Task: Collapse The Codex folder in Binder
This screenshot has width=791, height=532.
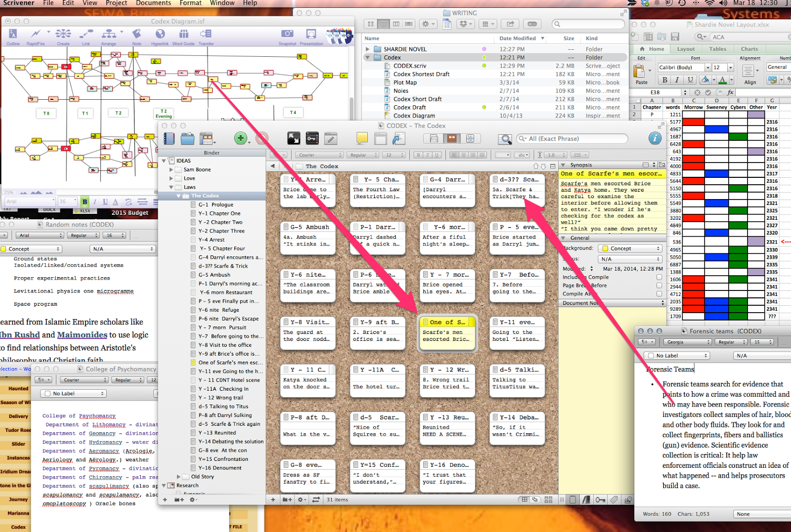Action: (x=179, y=196)
